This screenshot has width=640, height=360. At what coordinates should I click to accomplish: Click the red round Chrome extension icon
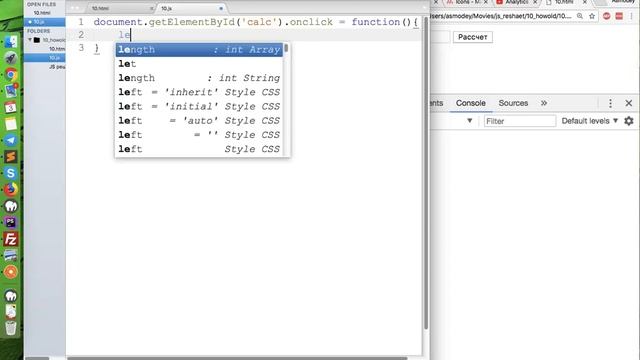(607, 16)
